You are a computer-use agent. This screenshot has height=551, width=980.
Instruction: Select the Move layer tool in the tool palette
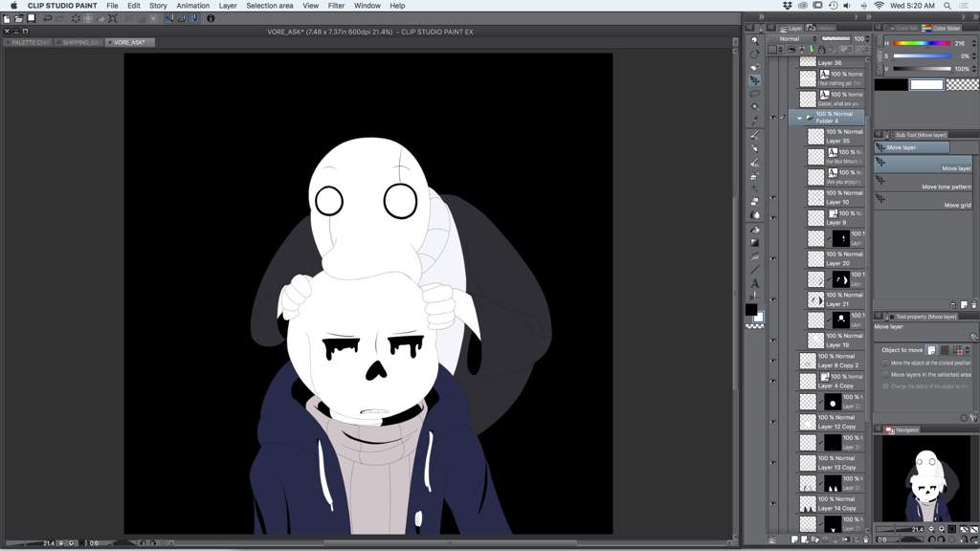point(755,80)
